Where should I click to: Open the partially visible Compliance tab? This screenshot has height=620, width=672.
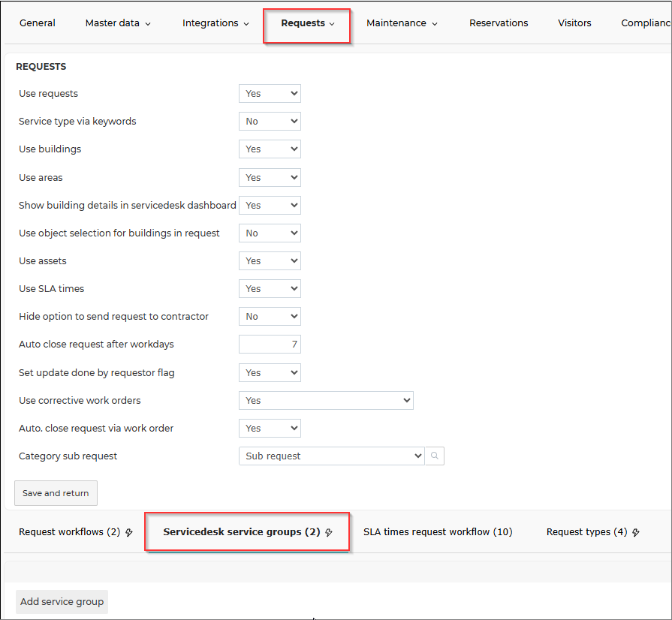[x=646, y=23]
